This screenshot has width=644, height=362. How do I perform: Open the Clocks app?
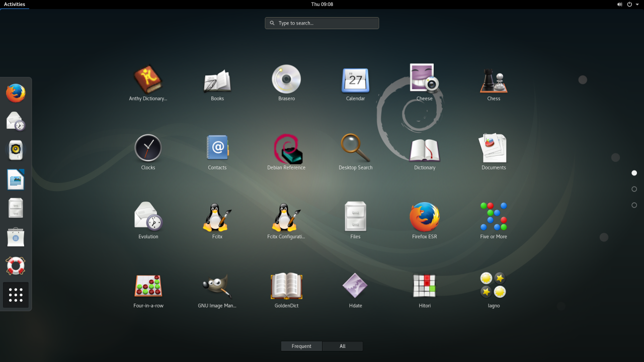pyautogui.click(x=148, y=148)
